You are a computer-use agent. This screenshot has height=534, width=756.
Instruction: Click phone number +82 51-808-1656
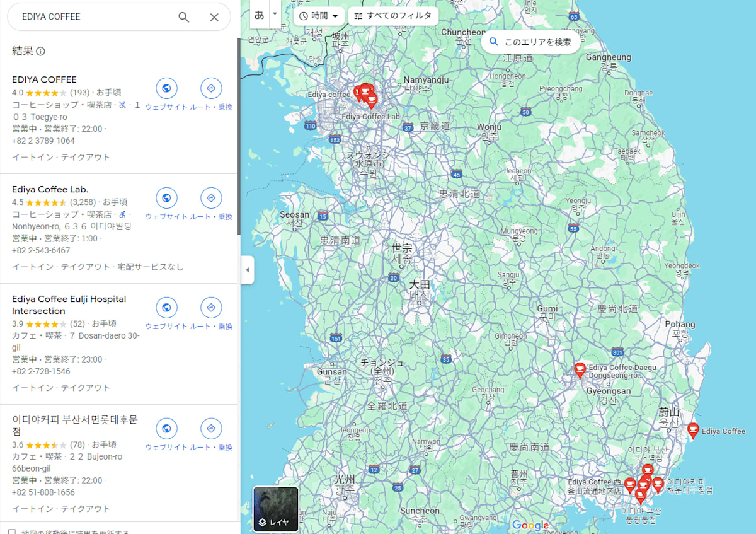click(43, 492)
